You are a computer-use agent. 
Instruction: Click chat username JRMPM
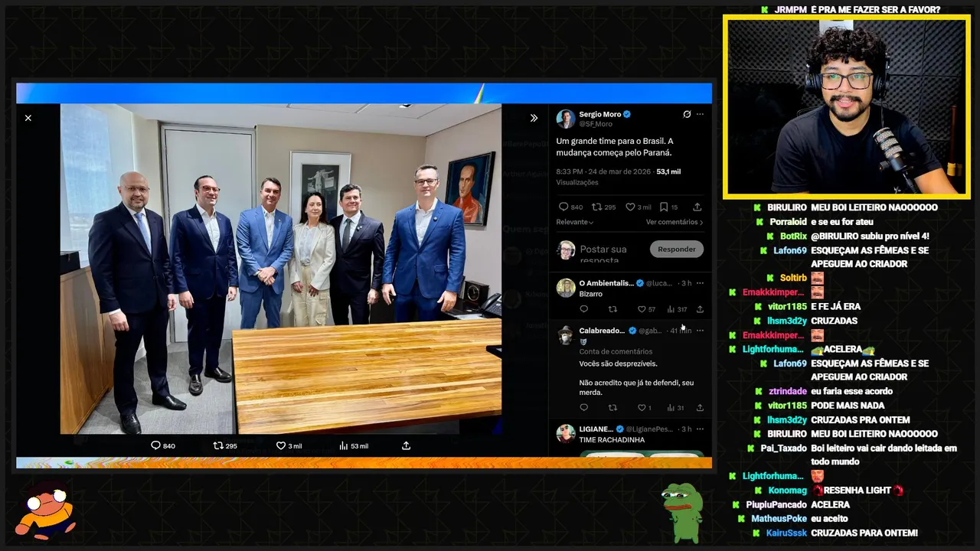[791, 10]
